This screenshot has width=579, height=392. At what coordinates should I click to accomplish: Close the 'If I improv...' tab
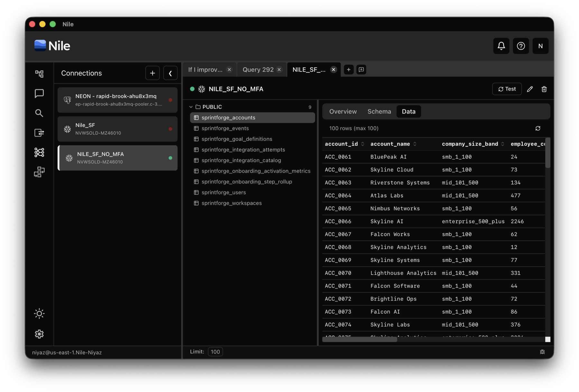229,70
